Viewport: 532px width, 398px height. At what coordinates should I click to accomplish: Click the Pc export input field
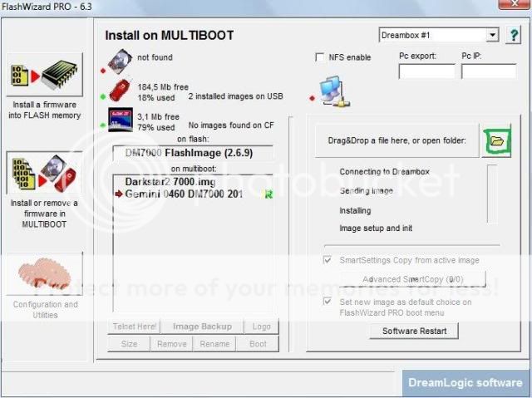point(426,71)
